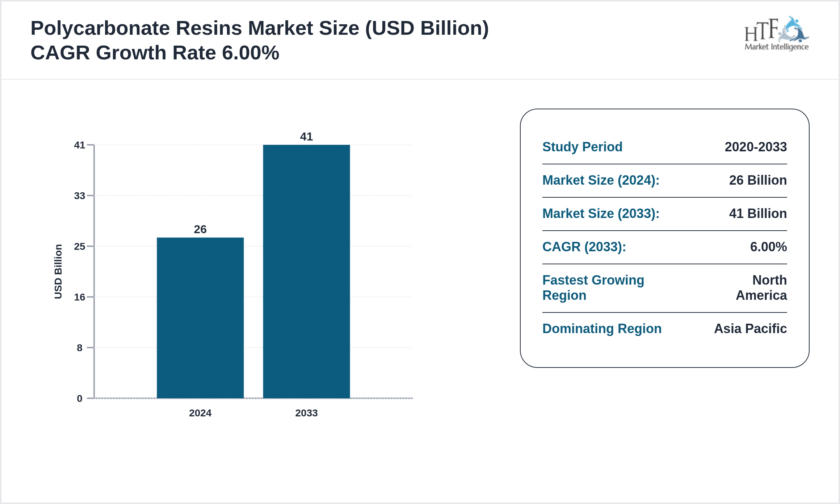
Task: Click the CAGR Growth Rate 6.00% subtitle
Action: [154, 52]
